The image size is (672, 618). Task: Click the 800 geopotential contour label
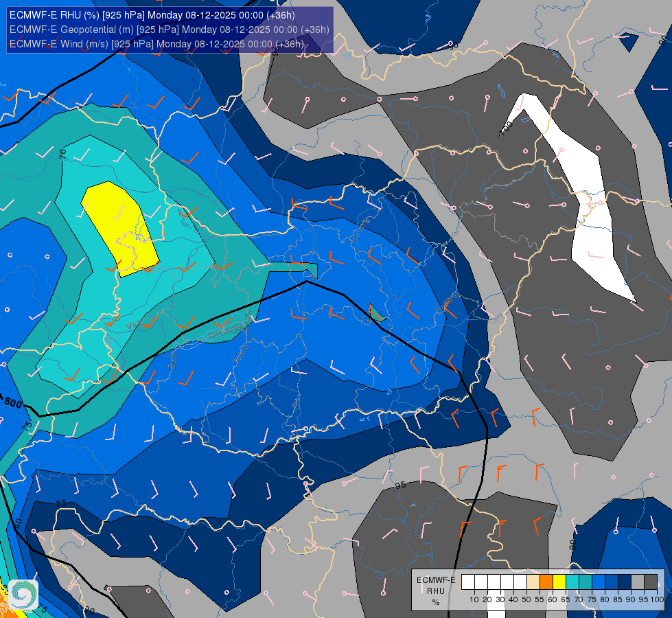[13, 402]
